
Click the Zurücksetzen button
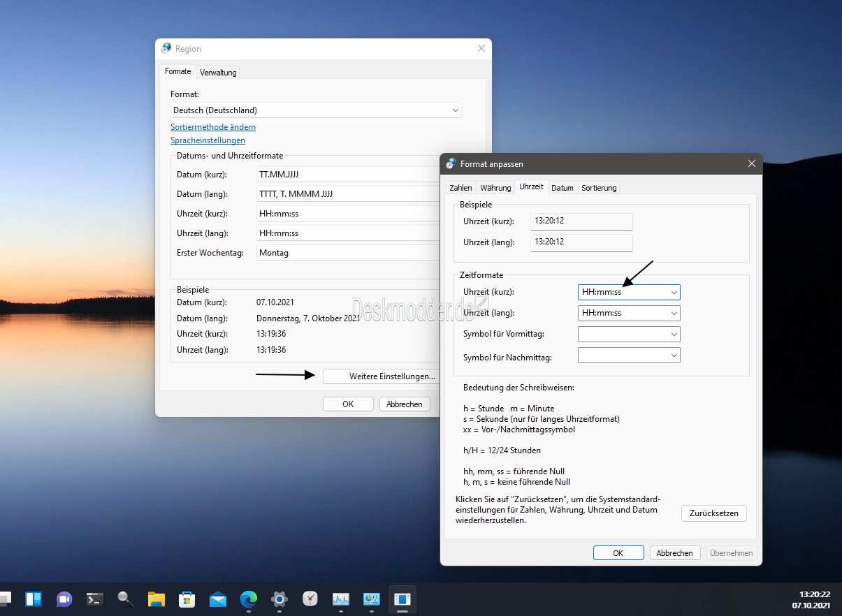pos(714,513)
